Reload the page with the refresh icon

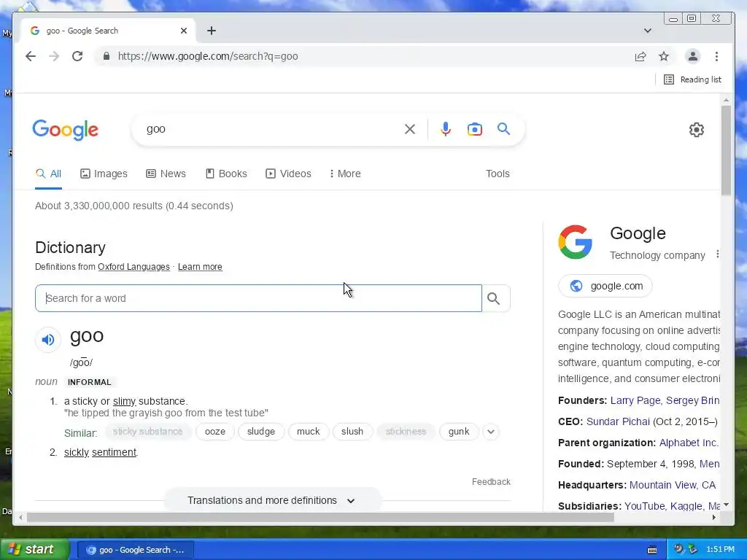coord(77,56)
